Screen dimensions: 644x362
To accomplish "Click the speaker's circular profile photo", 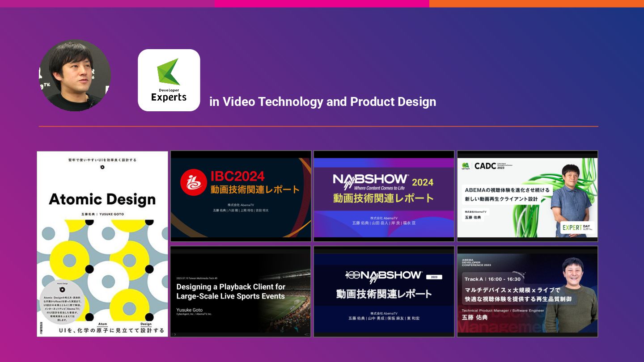I will click(x=75, y=76).
